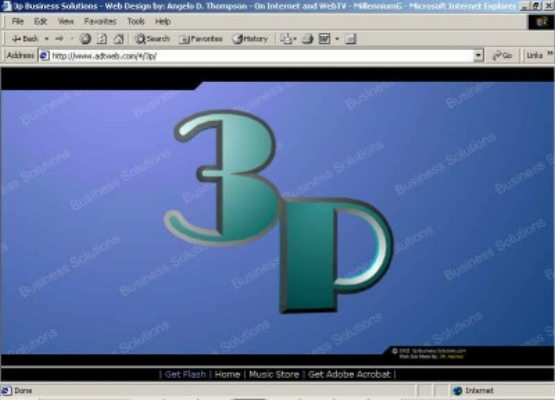This screenshot has width=555, height=400.
Task: Click the Go button
Action: (502, 56)
